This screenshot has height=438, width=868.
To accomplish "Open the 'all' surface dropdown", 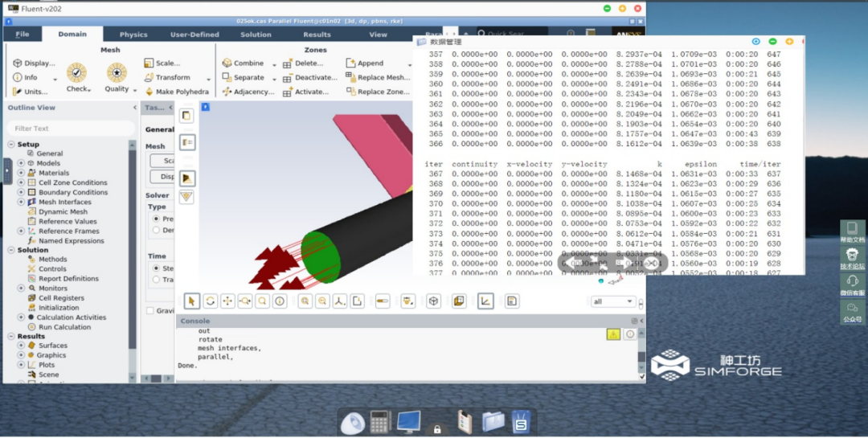I will point(613,302).
